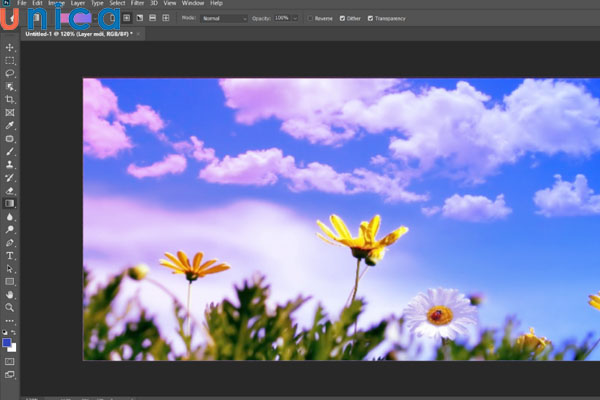The height and width of the screenshot is (400, 600).
Task: Open the Window menu
Action: tap(191, 4)
